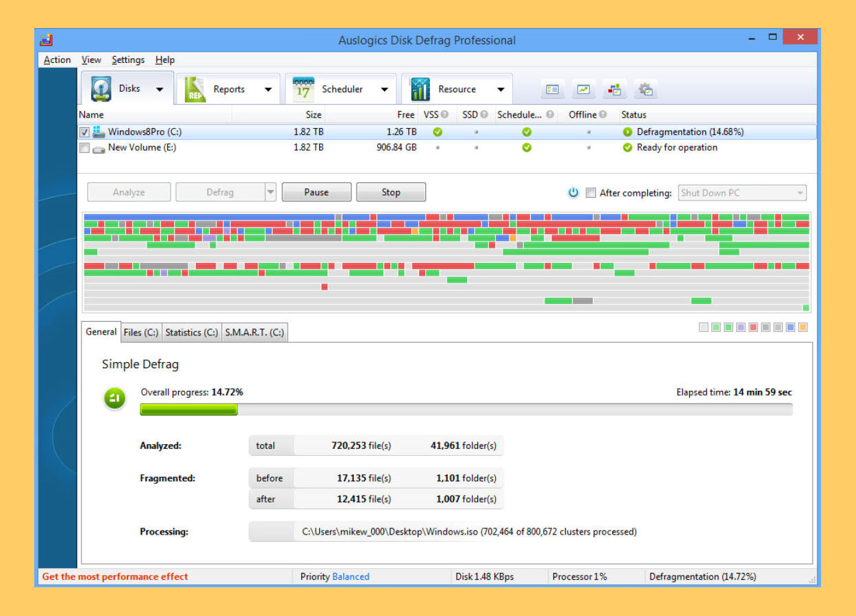Click the Balanced priority link
The width and height of the screenshot is (856, 616).
click(x=351, y=577)
